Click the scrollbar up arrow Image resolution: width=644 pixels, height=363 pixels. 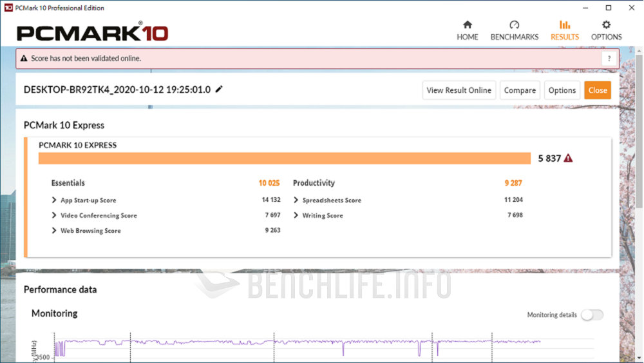click(639, 50)
